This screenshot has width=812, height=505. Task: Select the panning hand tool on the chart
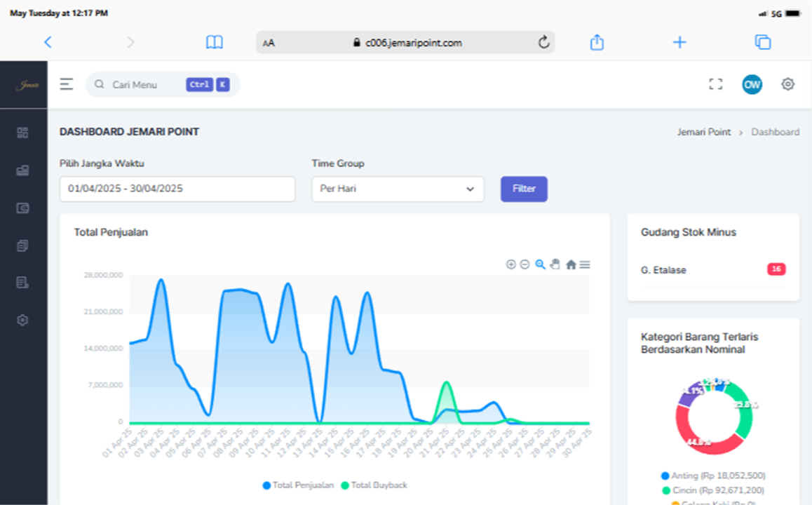coord(555,264)
